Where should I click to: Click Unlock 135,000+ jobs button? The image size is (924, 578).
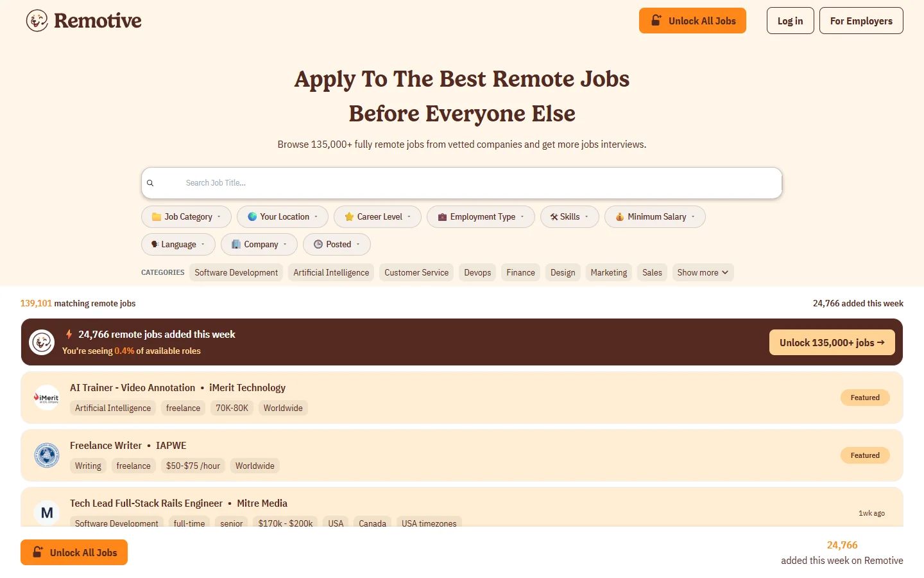pyautogui.click(x=832, y=342)
